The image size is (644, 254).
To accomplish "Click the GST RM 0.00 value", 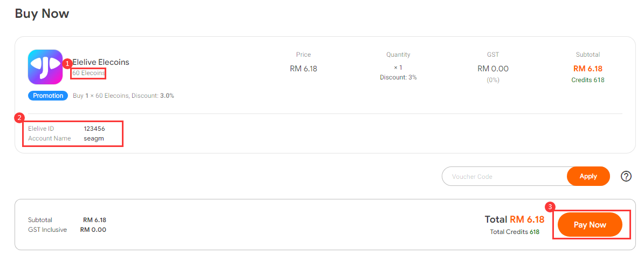I will (x=493, y=68).
